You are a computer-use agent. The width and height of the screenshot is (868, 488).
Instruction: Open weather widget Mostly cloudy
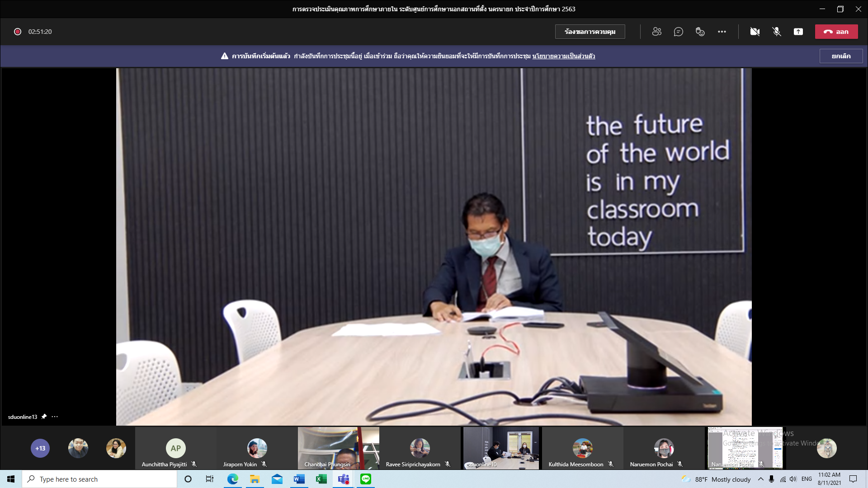(x=716, y=479)
